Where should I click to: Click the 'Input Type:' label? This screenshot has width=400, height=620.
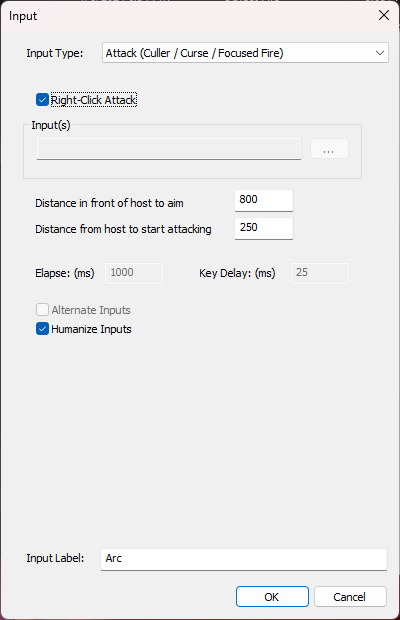coord(55,53)
